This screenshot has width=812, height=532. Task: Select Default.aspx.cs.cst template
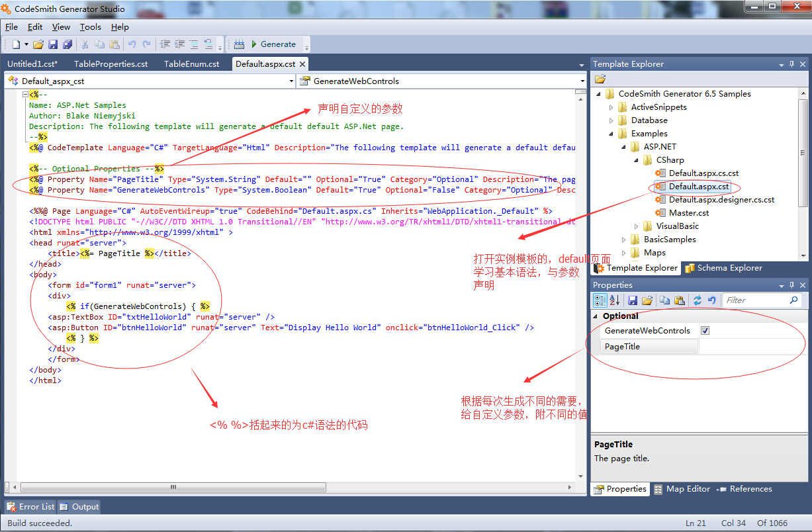[703, 173]
